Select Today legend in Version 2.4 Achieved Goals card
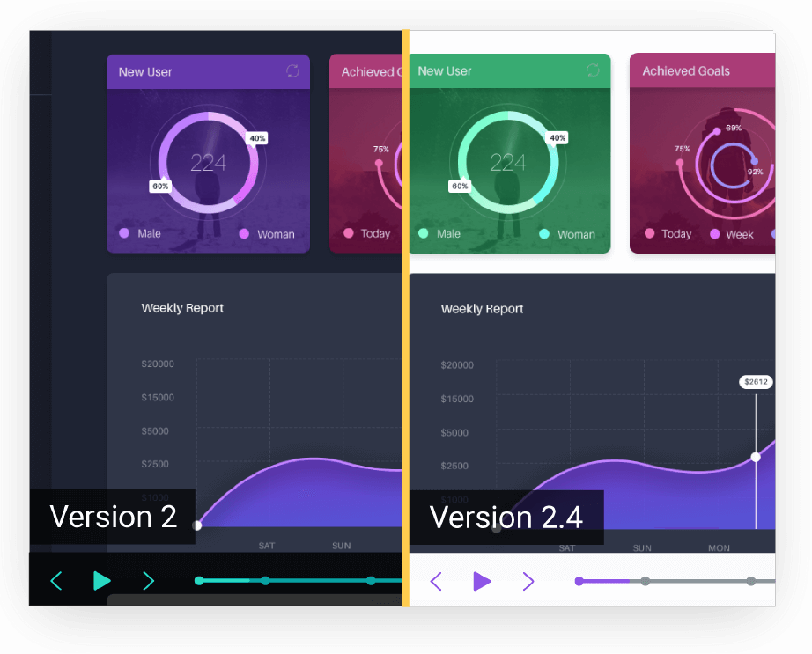The width and height of the screenshot is (812, 654). 668,233
